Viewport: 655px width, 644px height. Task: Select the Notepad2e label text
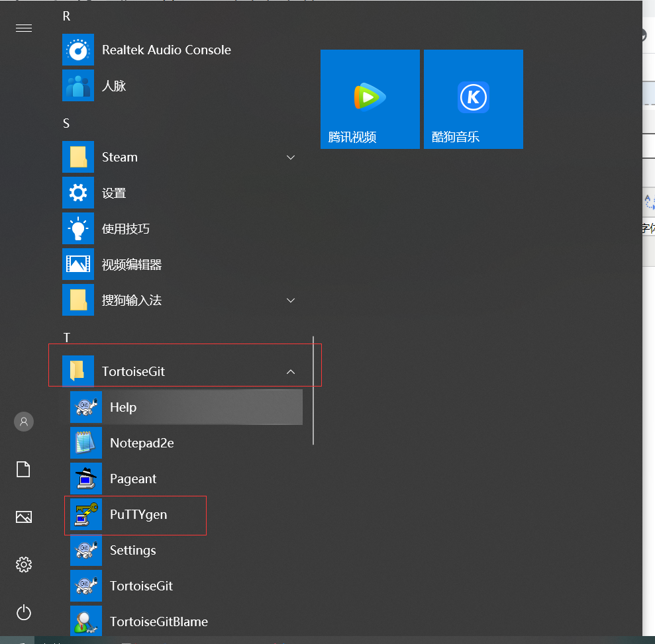coord(142,443)
